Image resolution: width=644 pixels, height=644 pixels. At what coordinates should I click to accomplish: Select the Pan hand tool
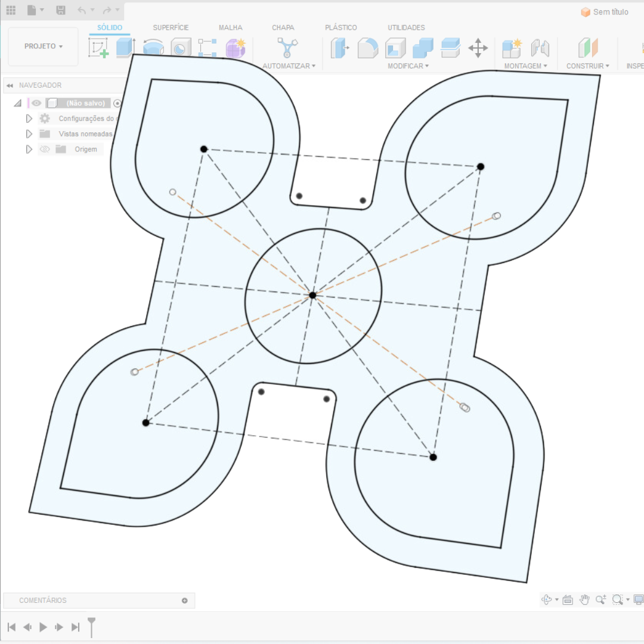click(x=584, y=600)
